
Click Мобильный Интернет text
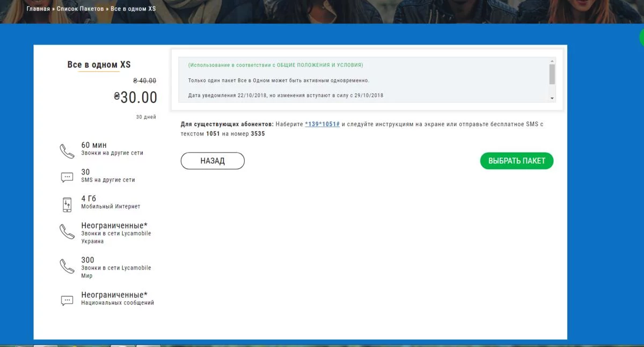click(111, 207)
